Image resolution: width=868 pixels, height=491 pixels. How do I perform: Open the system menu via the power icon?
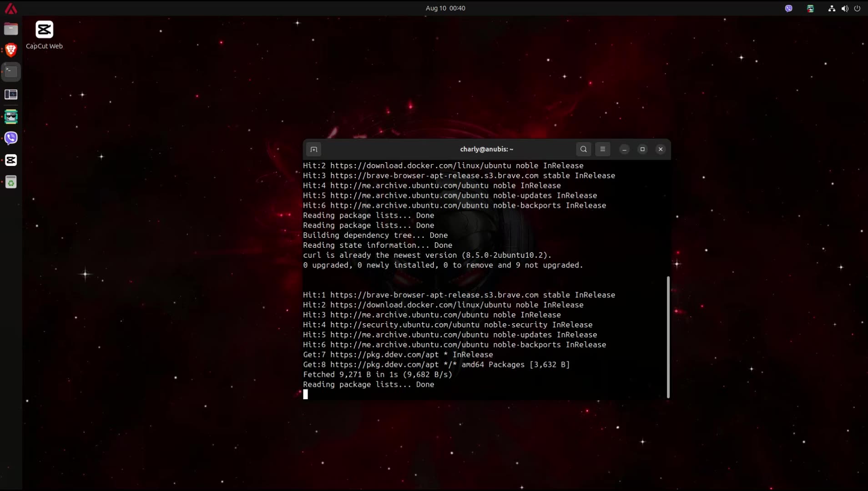click(858, 8)
